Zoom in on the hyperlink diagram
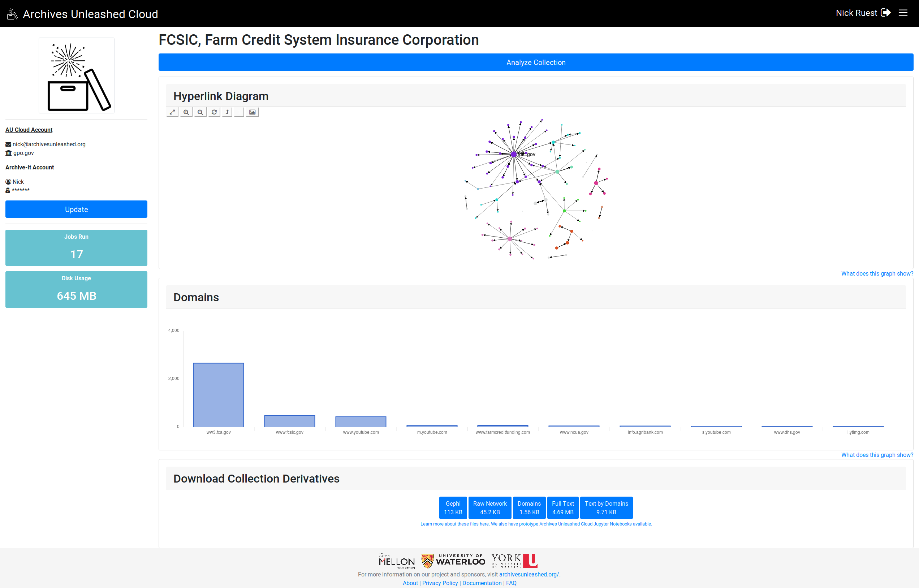This screenshot has height=588, width=919. pyautogui.click(x=186, y=112)
